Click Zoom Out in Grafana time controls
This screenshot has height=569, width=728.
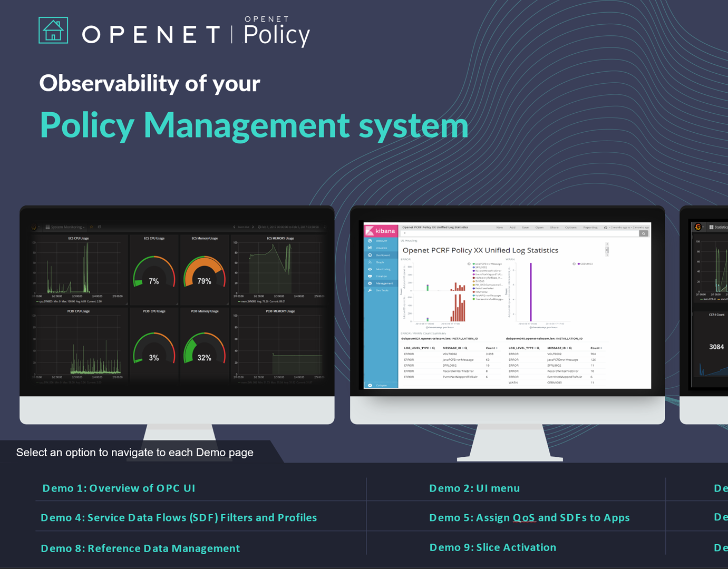pyautogui.click(x=243, y=227)
